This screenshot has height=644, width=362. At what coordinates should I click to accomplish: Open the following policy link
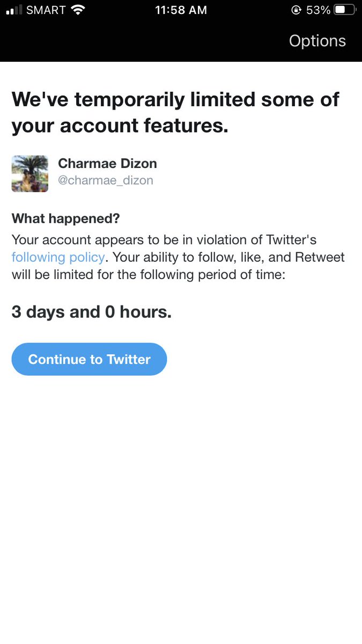click(x=58, y=257)
